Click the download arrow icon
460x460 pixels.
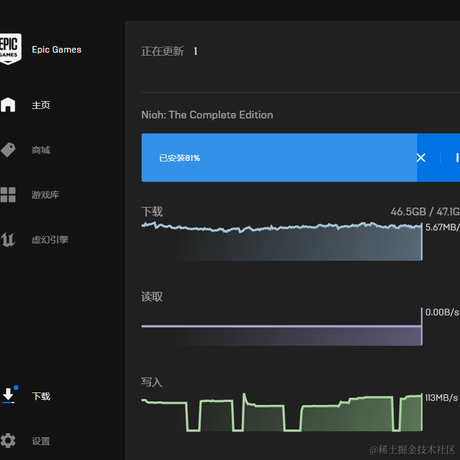tap(8, 395)
